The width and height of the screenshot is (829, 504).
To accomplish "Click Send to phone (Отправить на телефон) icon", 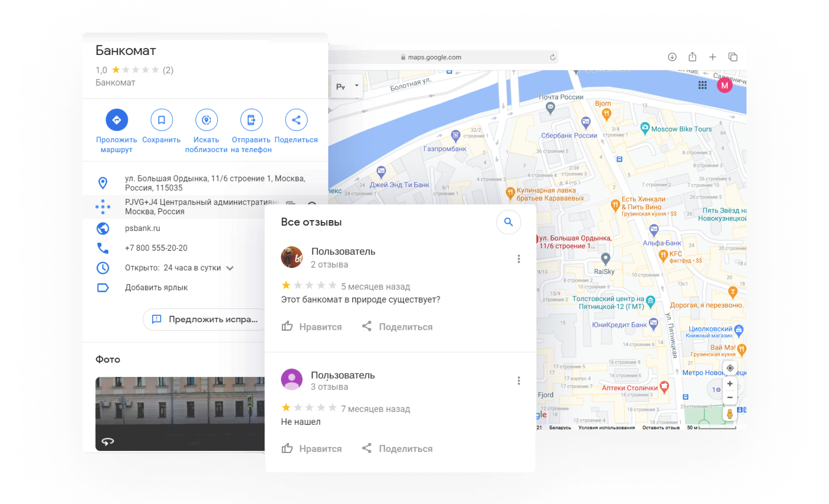I will [x=251, y=120].
